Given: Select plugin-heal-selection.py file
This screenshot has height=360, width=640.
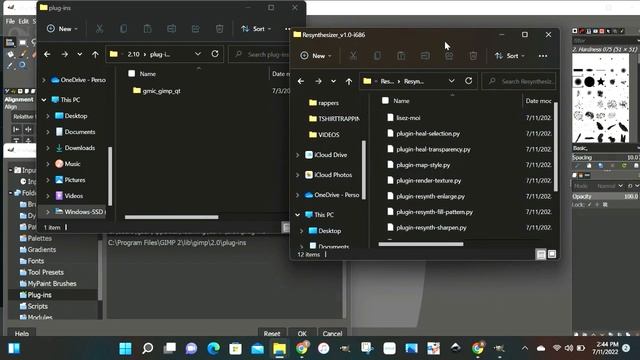Looking at the screenshot, I should 428,133.
